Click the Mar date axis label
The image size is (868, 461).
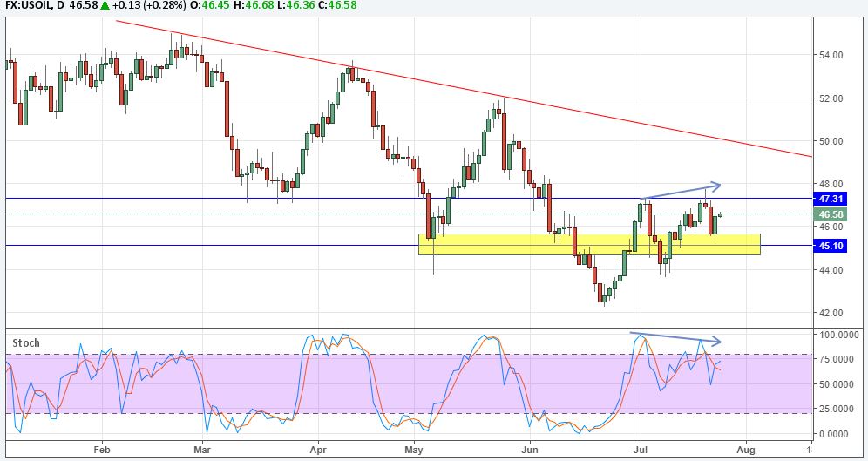pyautogui.click(x=202, y=450)
